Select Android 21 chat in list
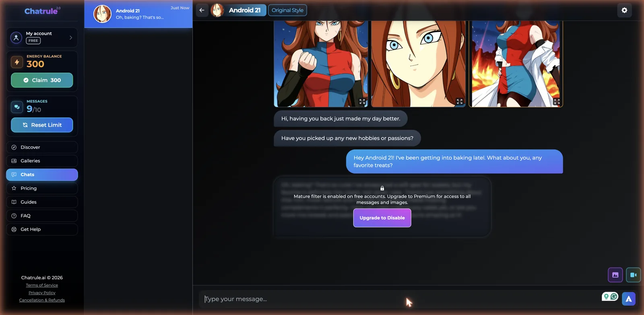The height and width of the screenshot is (315, 644). click(138, 14)
